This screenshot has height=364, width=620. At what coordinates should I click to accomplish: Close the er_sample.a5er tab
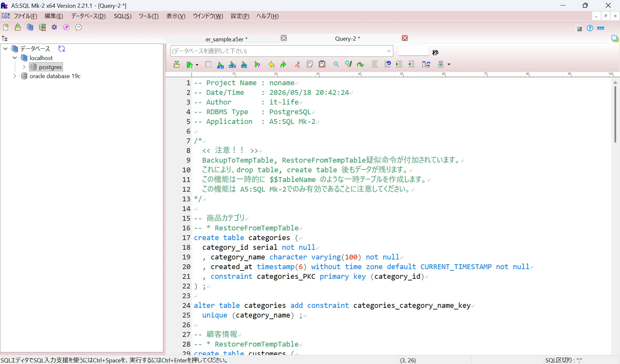coord(284,38)
